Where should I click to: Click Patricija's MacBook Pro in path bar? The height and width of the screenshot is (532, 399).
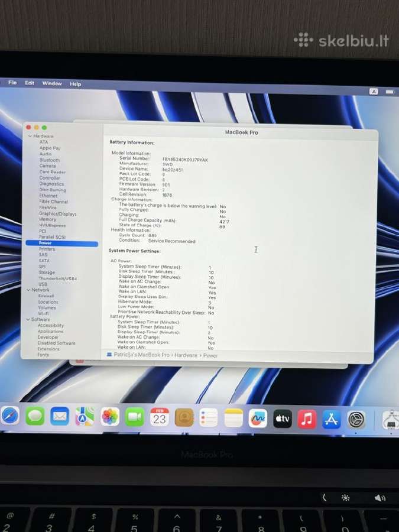click(141, 355)
